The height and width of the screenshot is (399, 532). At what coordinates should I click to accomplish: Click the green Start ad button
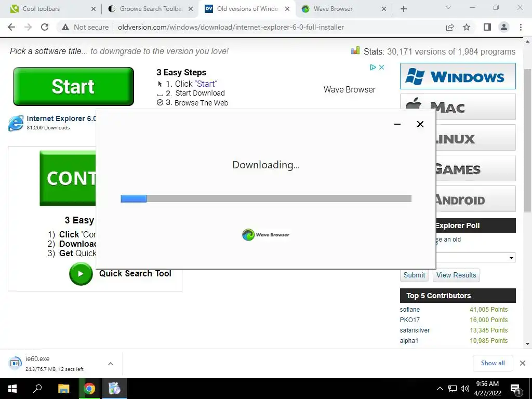[73, 86]
